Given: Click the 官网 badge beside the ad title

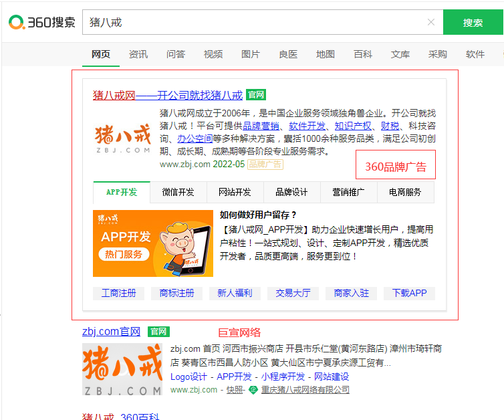Looking at the screenshot, I should pyautogui.click(x=256, y=95).
